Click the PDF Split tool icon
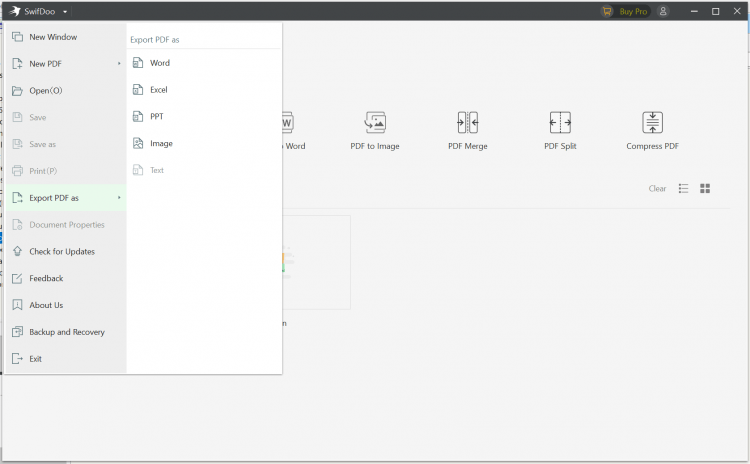 [x=560, y=122]
